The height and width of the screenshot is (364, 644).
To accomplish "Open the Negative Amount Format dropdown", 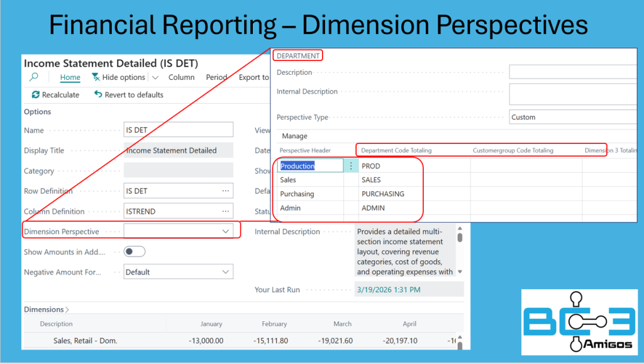I will coord(226,272).
